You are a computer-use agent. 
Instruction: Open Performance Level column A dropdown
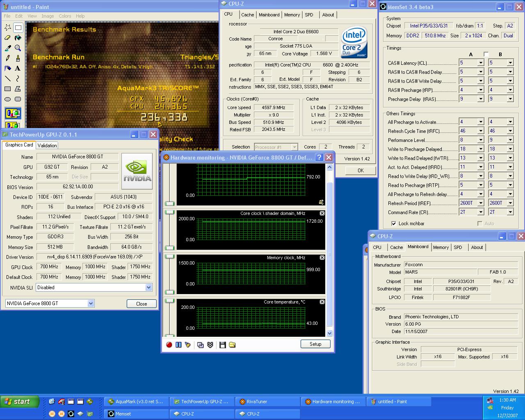[x=481, y=140]
